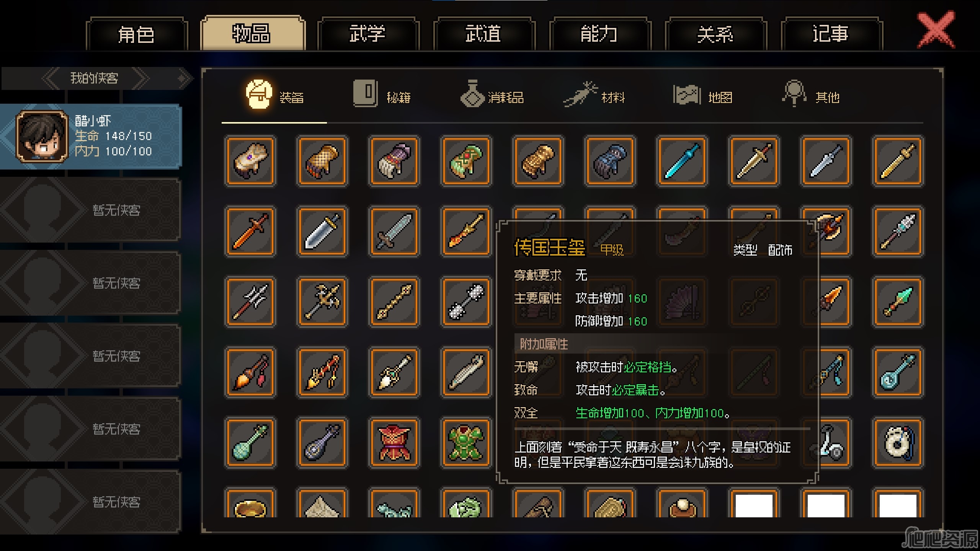Select the teal lute instrument icon
The width and height of the screenshot is (980, 551).
(x=898, y=373)
